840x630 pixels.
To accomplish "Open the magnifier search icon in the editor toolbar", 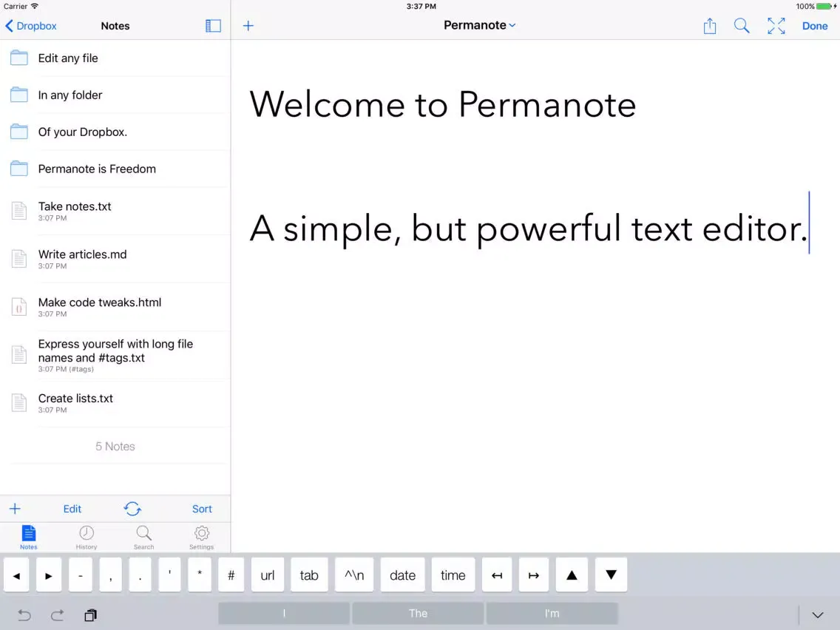I will (742, 26).
